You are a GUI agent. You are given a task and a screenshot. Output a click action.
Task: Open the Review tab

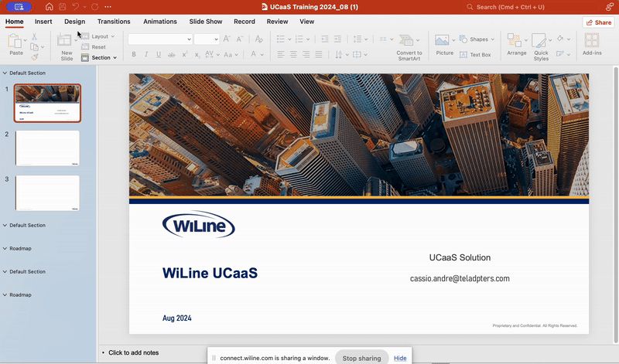277,22
